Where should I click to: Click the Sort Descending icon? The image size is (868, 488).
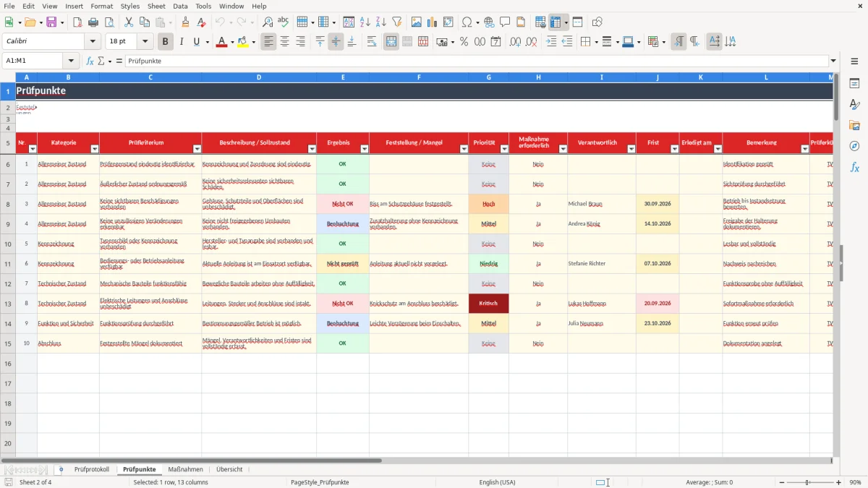coord(380,22)
